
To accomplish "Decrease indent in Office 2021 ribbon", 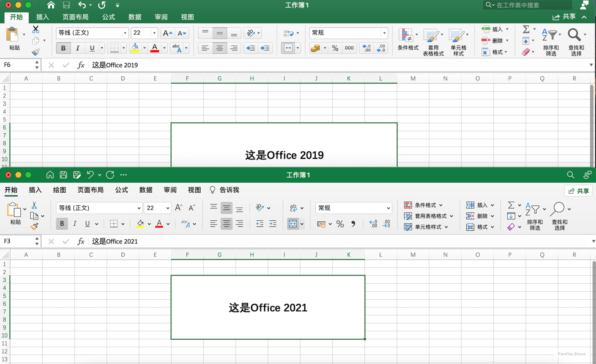I will tap(260, 224).
